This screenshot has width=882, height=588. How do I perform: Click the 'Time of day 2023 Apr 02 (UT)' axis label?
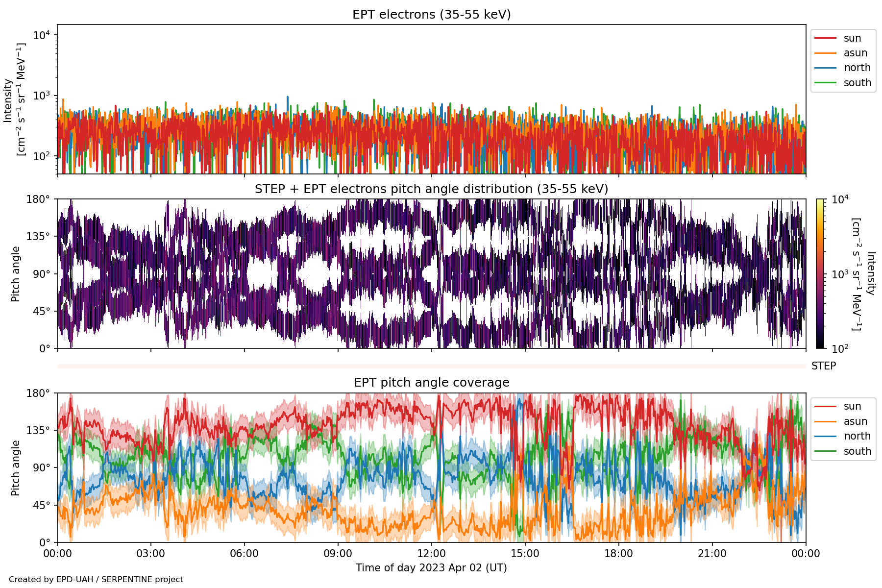[432, 568]
